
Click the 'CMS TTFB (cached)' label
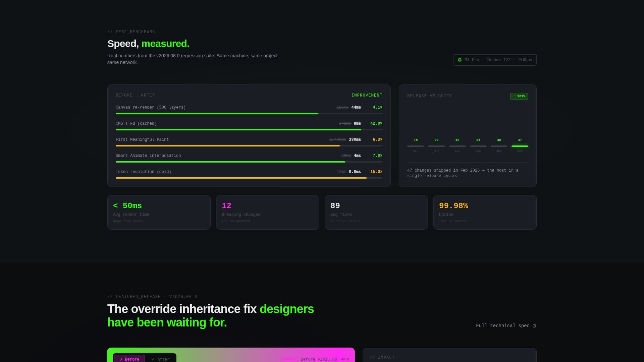[136, 124]
